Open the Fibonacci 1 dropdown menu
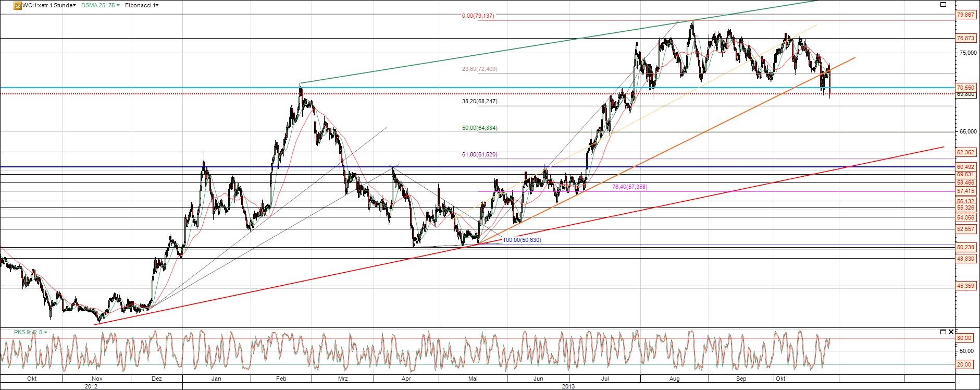Image resolution: width=980 pixels, height=390 pixels. click(142, 5)
